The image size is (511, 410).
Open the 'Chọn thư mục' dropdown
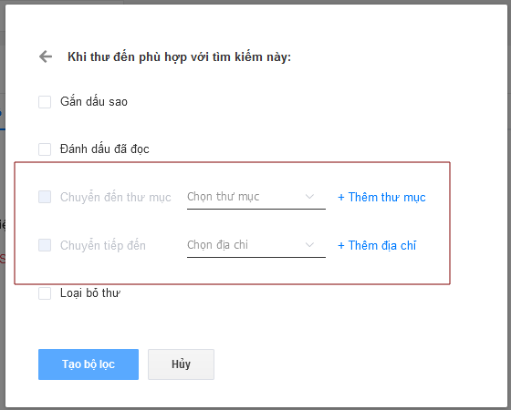(x=256, y=197)
